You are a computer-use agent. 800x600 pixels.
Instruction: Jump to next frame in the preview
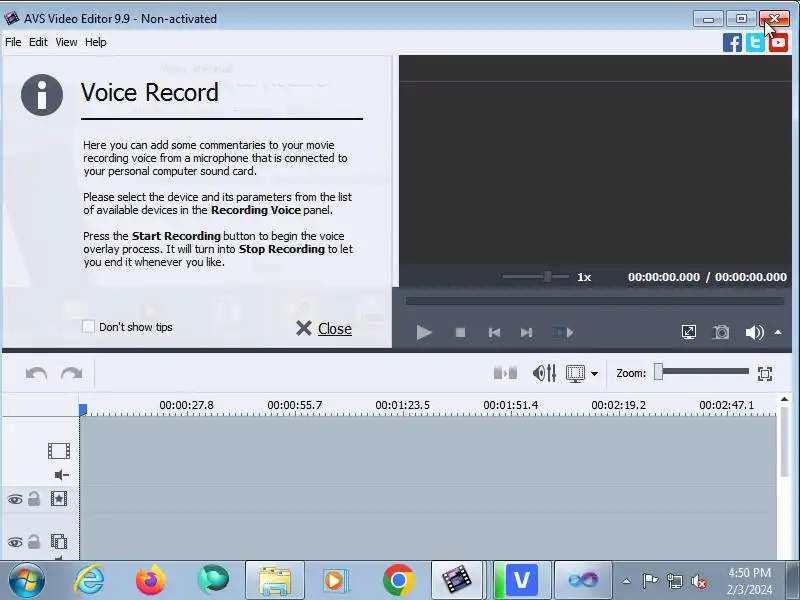click(x=527, y=333)
